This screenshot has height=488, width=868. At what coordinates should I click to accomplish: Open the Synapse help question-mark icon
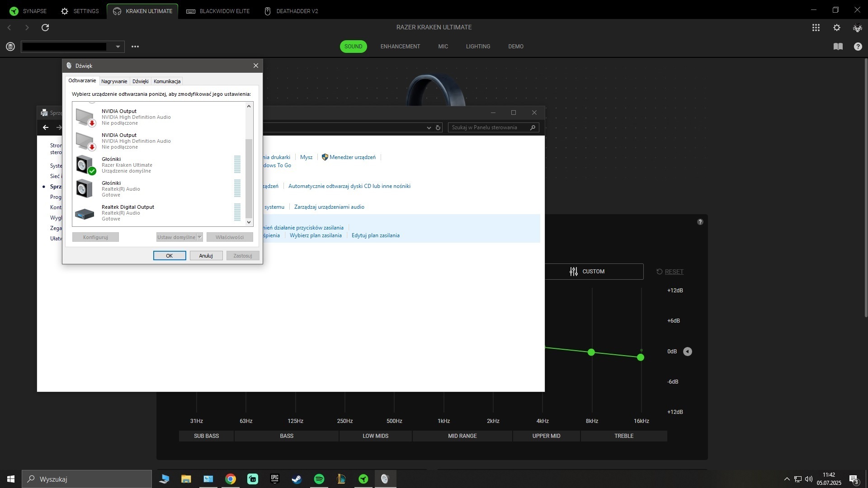pos(858,47)
